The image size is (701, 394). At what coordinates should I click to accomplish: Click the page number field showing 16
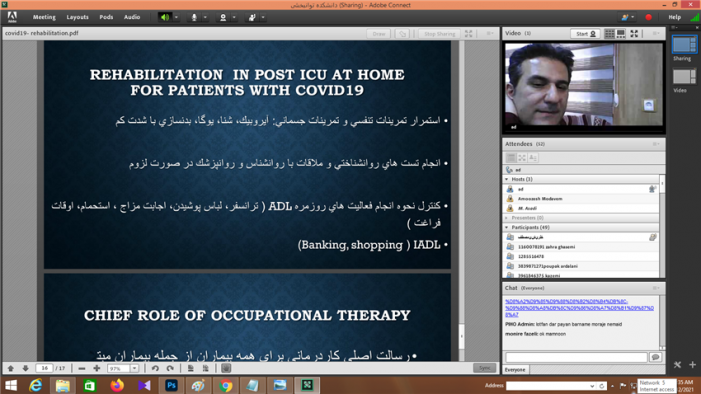pyautogui.click(x=44, y=368)
